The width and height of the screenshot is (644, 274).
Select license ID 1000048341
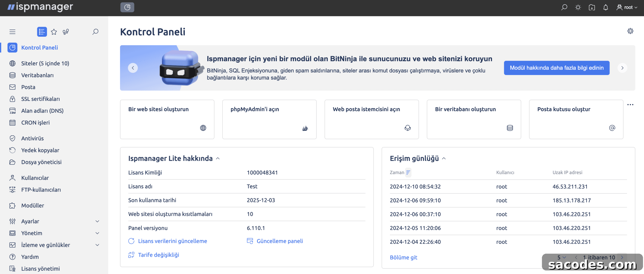pos(262,173)
